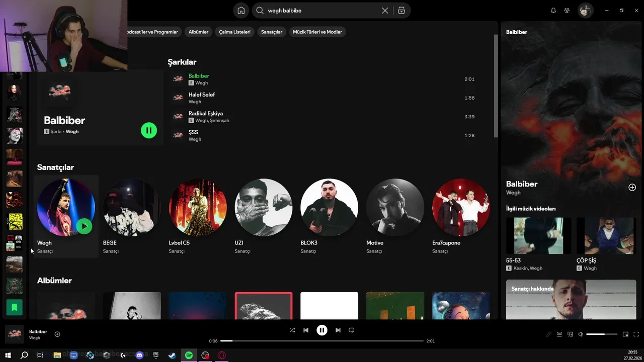Open the lyrics microphone icon

(x=548, y=334)
